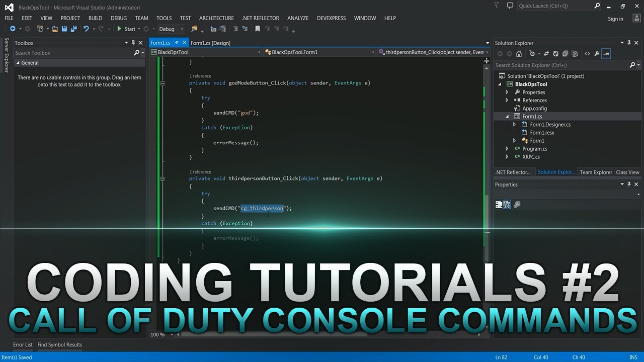Expand the Program.cs node

(x=507, y=149)
